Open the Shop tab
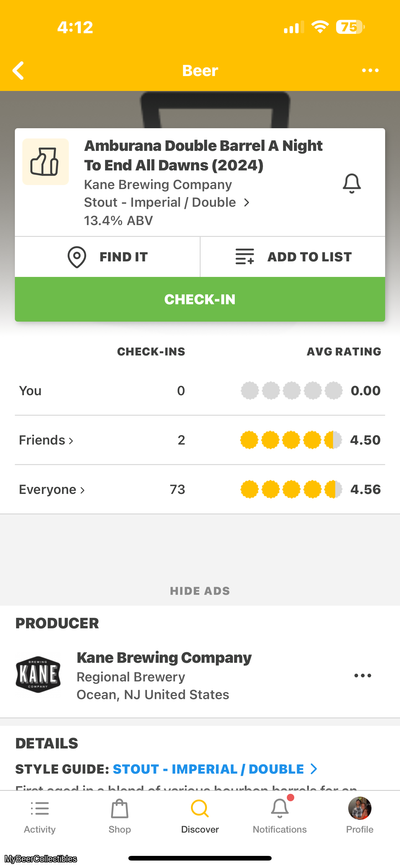This screenshot has width=400, height=868. pyautogui.click(x=119, y=816)
